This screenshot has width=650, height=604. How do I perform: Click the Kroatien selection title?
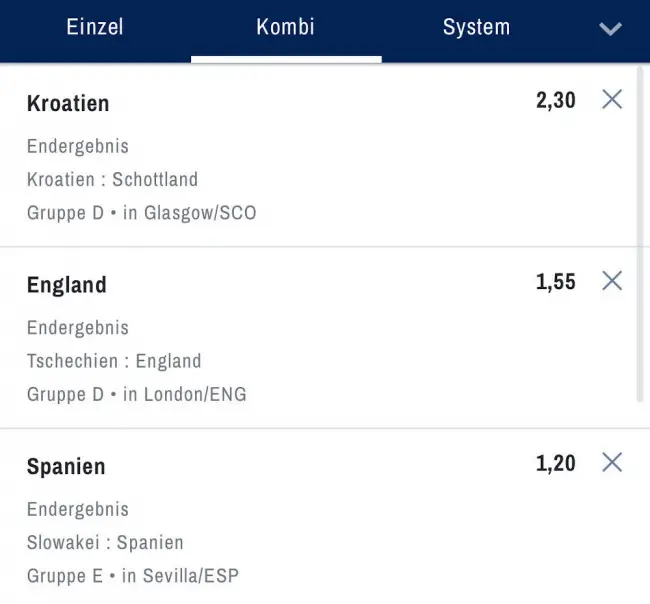(68, 103)
